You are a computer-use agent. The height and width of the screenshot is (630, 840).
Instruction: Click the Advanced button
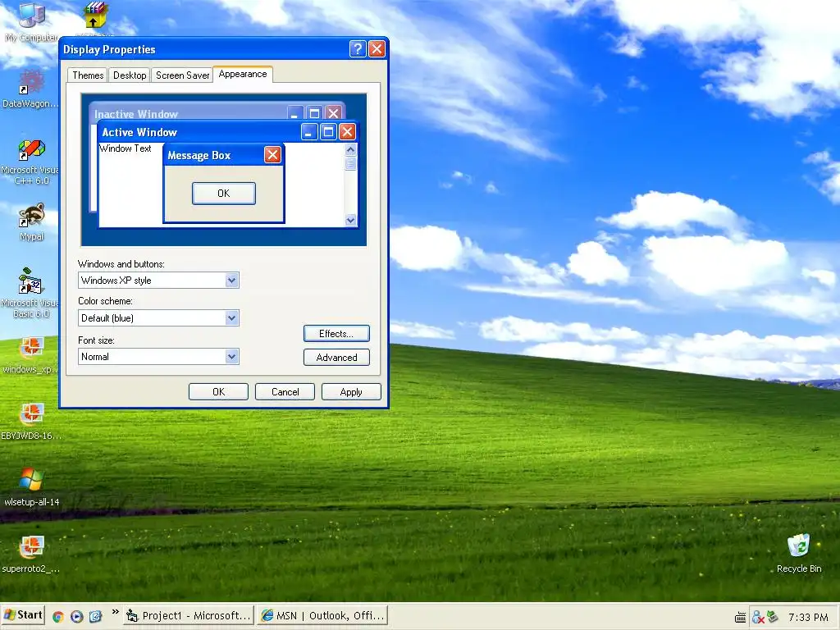(x=336, y=358)
